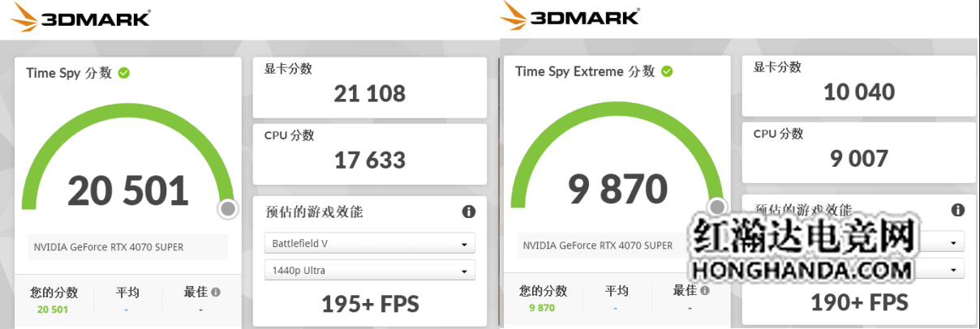This screenshot has width=980, height=329.
Task: Open info icon beside 预估的游戏效能 above Battlefield V
Action: coord(468,212)
